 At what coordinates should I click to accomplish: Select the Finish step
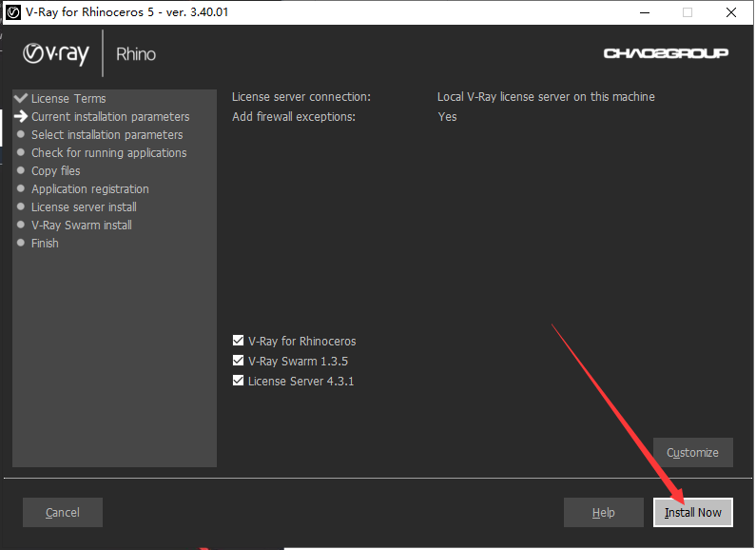[x=45, y=244]
